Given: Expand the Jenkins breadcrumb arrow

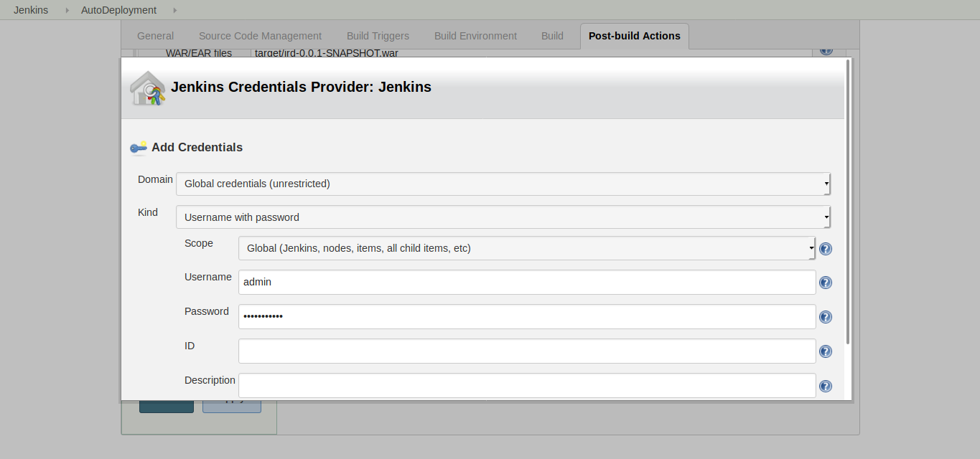Looking at the screenshot, I should (x=67, y=10).
